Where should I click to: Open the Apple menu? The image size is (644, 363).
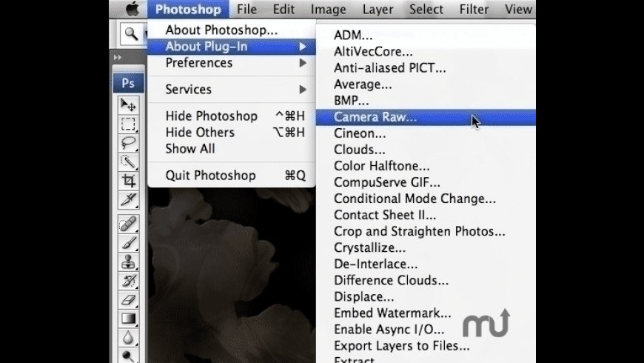pos(132,10)
